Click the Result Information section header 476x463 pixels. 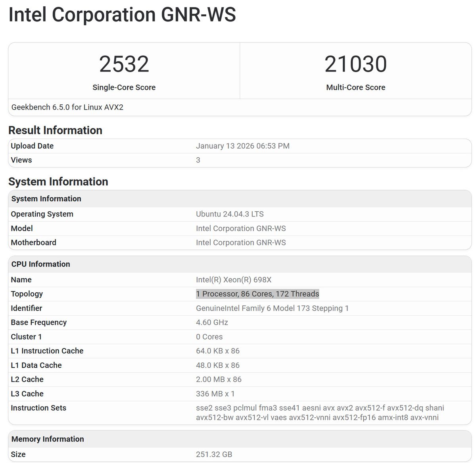pos(55,130)
